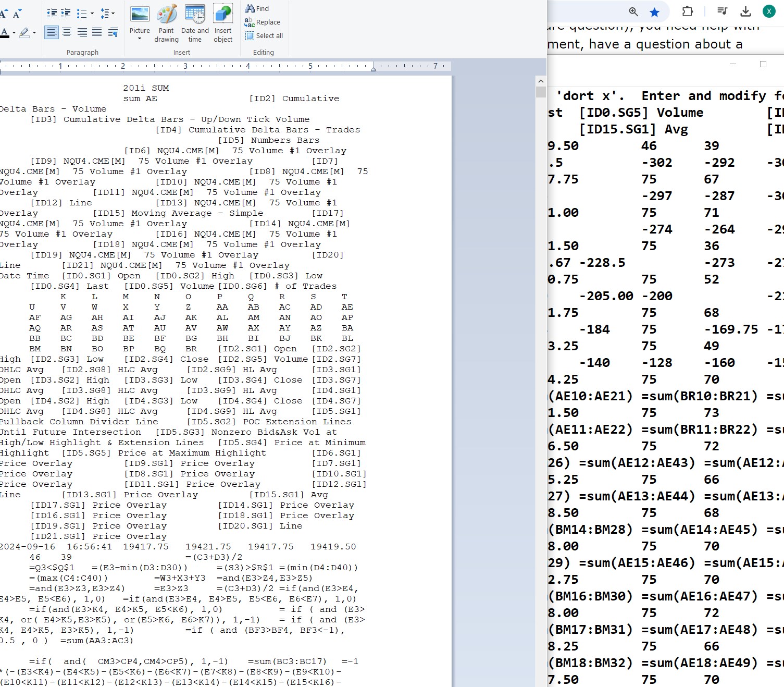Click '=sum(BC3:BC17)' formula in document
Screen dimensions: 784x687
287,661
